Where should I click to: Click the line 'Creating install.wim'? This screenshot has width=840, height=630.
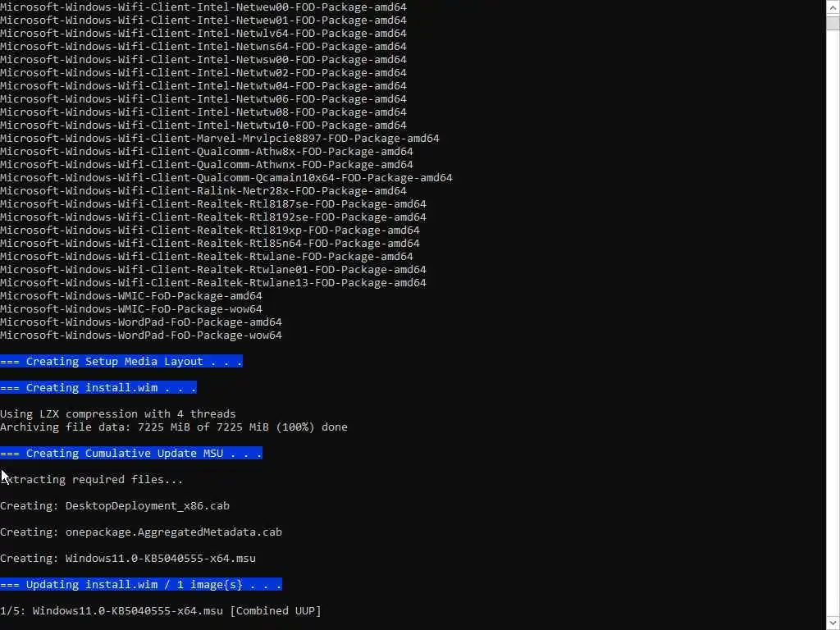(98, 388)
